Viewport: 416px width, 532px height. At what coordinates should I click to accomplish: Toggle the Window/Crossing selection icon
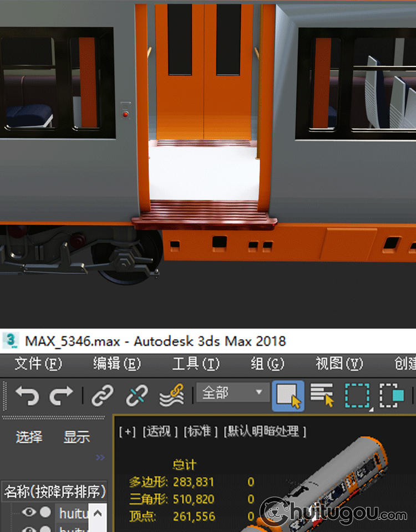pos(392,396)
